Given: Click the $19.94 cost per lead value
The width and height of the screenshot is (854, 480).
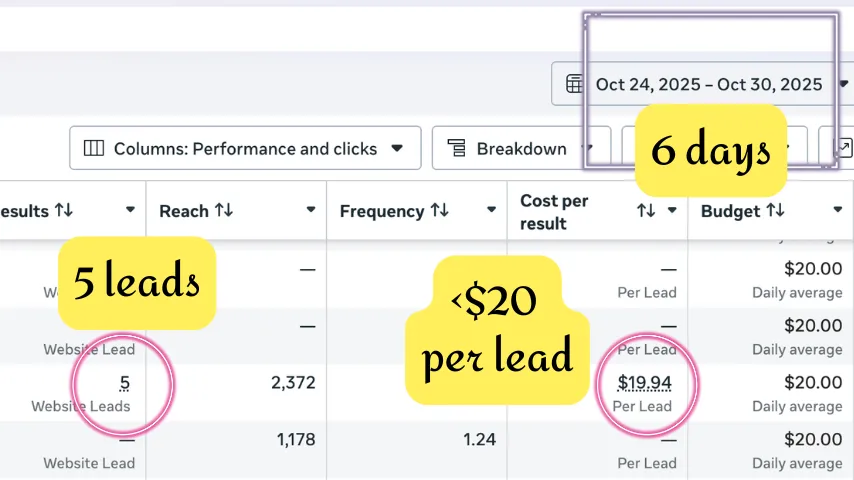Looking at the screenshot, I should point(645,382).
